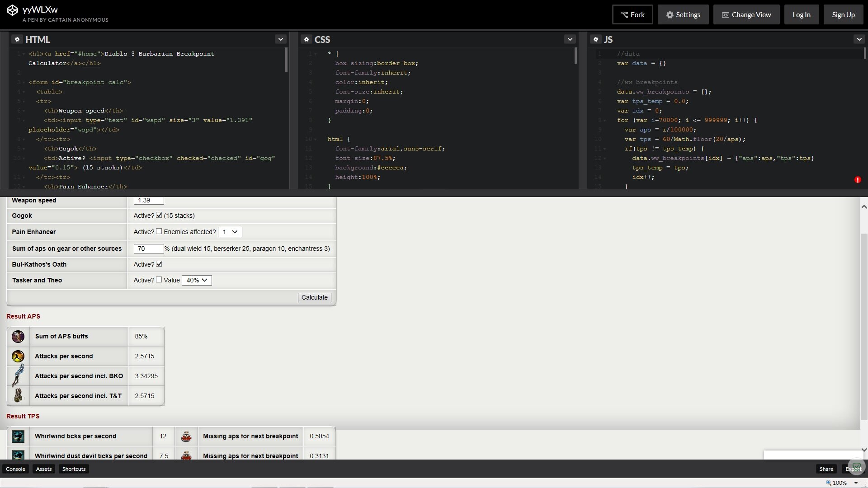
Task: Enable Pain Enhancer Active checkbox
Action: [159, 231]
